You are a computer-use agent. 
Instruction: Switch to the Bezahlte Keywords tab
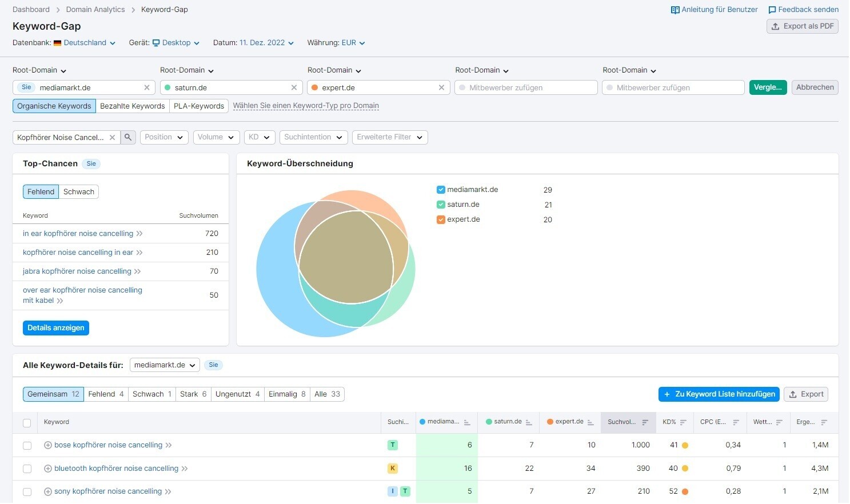(132, 106)
